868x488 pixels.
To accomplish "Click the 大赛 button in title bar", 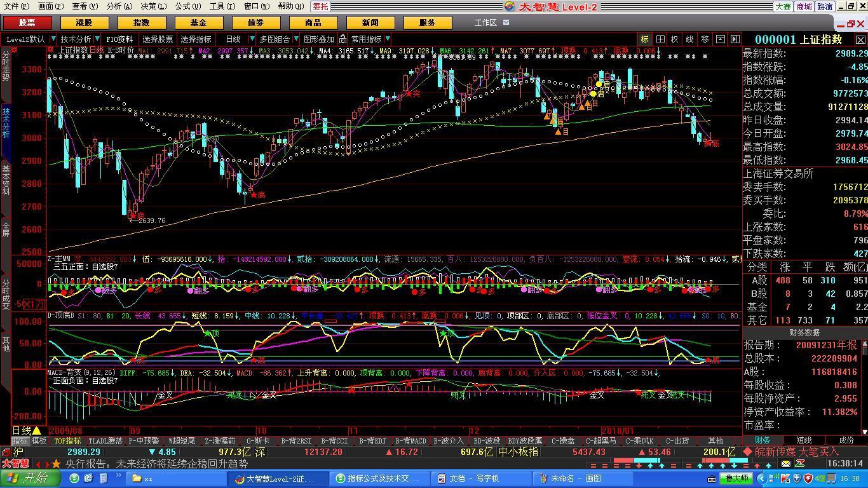I will click(x=783, y=6).
